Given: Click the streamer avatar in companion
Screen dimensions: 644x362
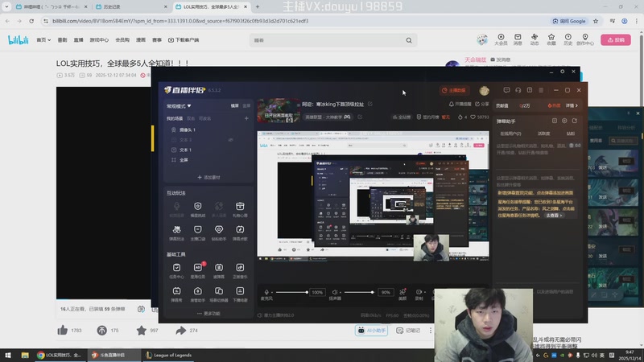Looking at the screenshot, I should (485, 90).
